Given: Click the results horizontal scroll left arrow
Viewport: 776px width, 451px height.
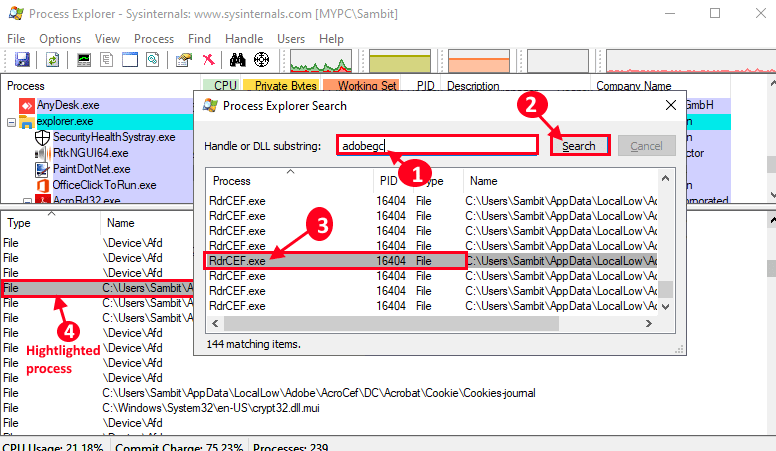Looking at the screenshot, I should 215,323.
